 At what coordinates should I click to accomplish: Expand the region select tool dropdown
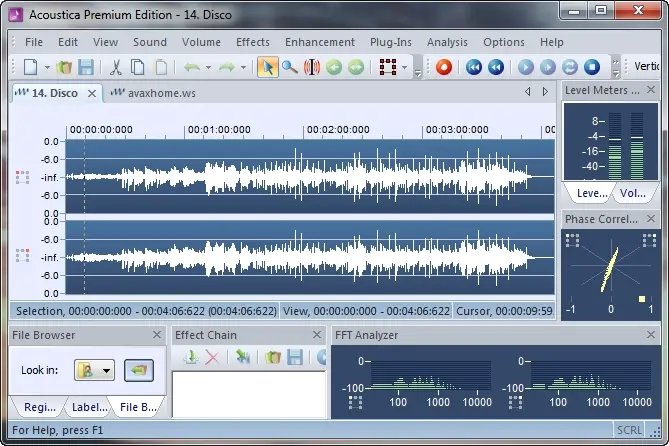[404, 67]
